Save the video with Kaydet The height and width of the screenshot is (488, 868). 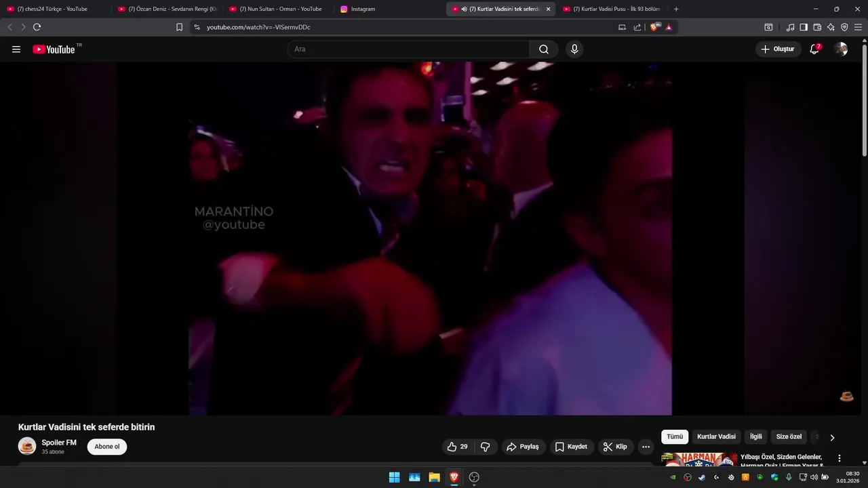tap(571, 447)
